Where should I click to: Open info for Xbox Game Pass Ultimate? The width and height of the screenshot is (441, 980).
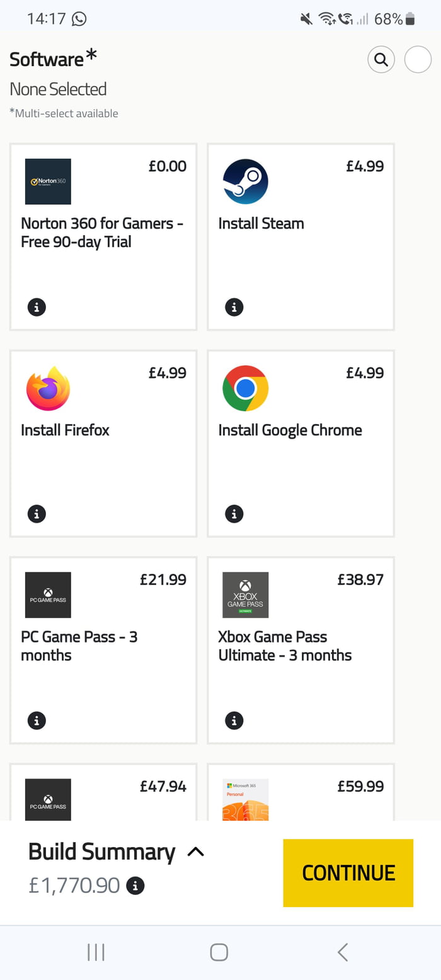[234, 721]
